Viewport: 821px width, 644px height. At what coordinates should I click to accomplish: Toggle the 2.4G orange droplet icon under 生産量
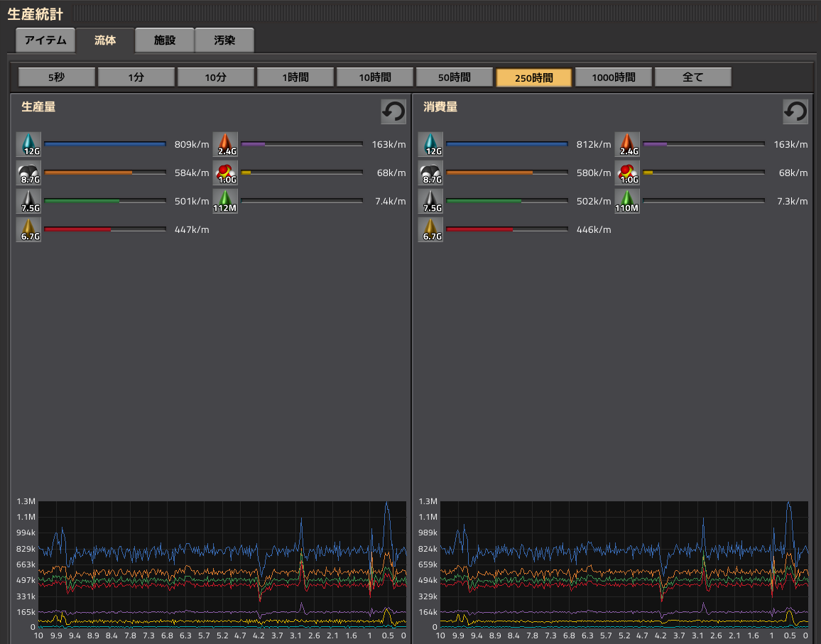(x=225, y=145)
